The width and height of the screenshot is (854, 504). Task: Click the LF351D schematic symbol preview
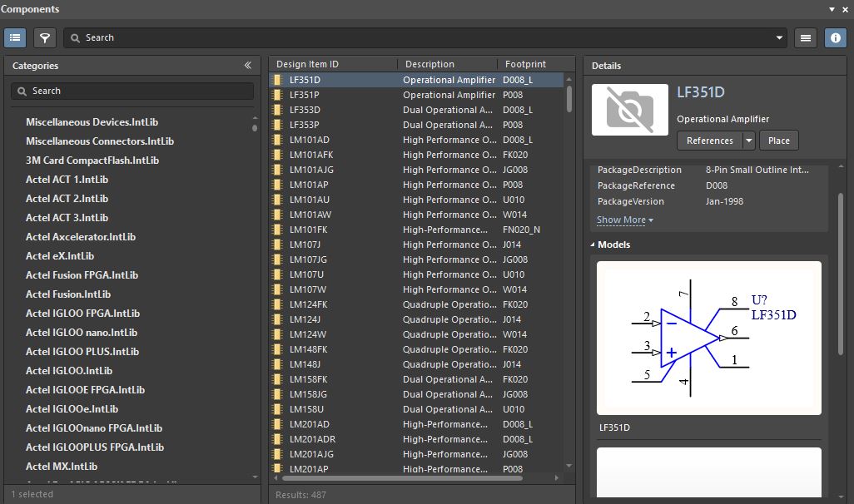click(708, 338)
